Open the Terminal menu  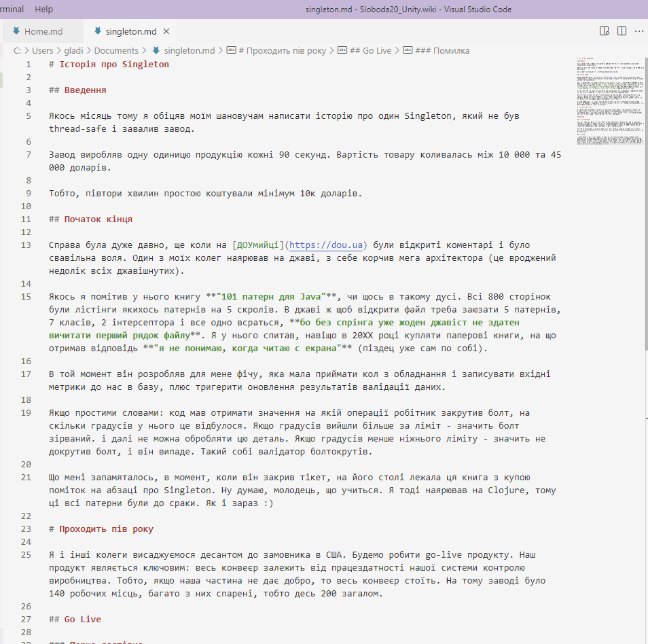point(12,10)
